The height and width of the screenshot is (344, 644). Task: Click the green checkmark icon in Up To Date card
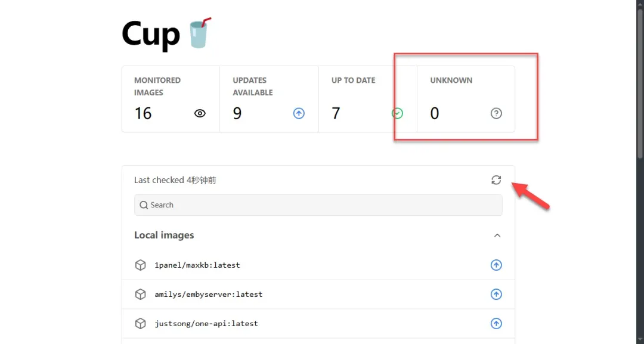[397, 113]
